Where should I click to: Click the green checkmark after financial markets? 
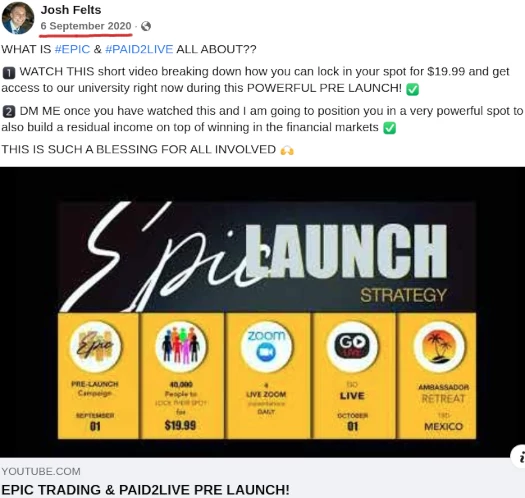point(389,128)
